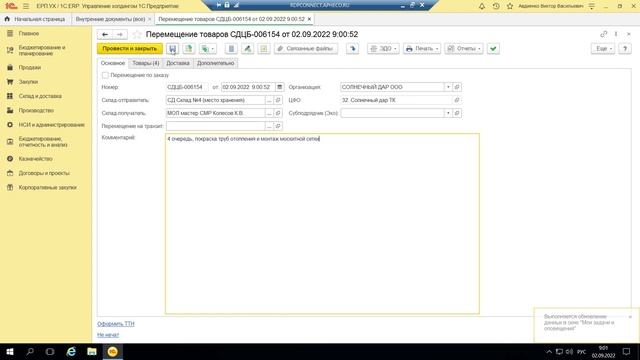Open the title bar service menu icon
This screenshot has height=360, width=640.
pyautogui.click(x=592, y=6)
